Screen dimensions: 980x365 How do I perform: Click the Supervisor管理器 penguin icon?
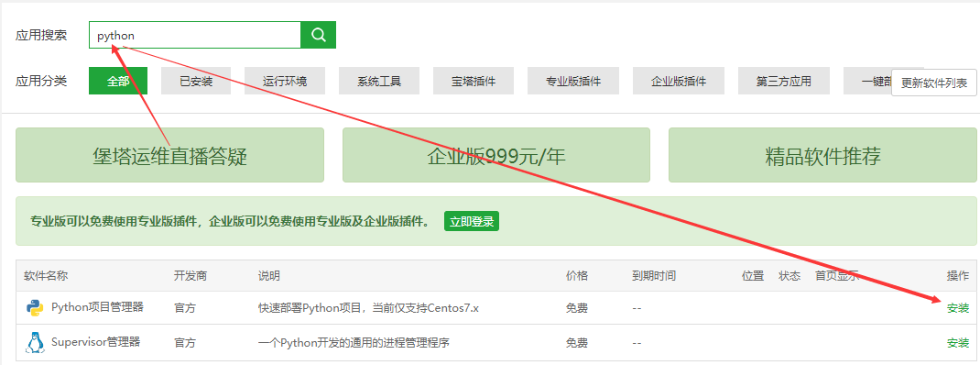coord(35,342)
